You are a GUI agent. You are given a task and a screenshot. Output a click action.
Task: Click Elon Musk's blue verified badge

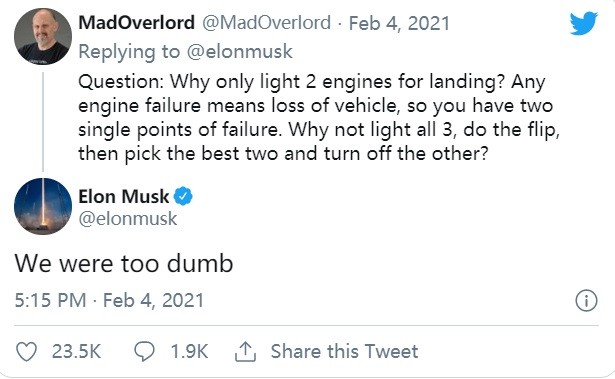tap(183, 196)
